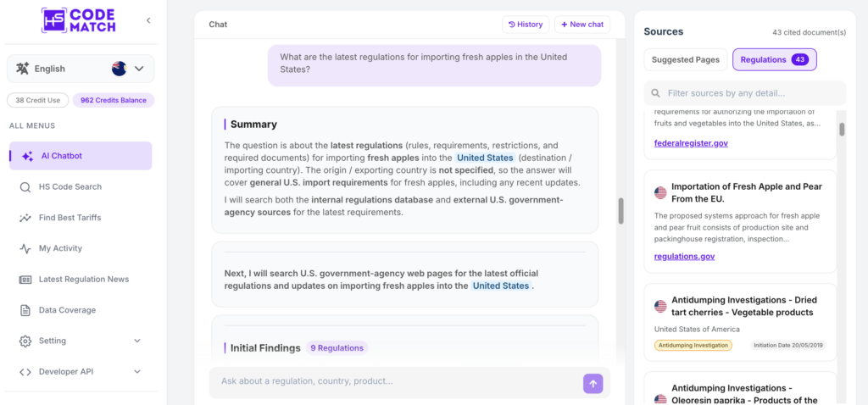Send message with arrow button
Image resolution: width=868 pixels, height=405 pixels.
tap(593, 384)
